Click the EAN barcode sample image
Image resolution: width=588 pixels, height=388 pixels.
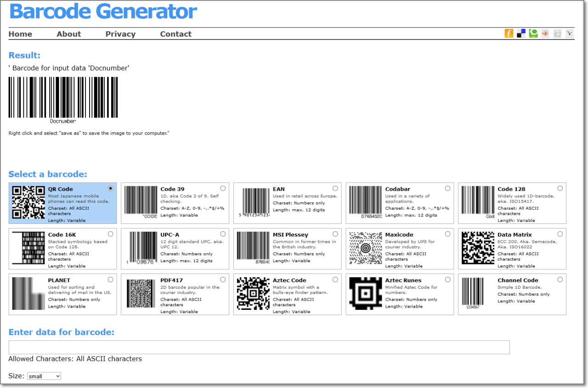tap(253, 202)
